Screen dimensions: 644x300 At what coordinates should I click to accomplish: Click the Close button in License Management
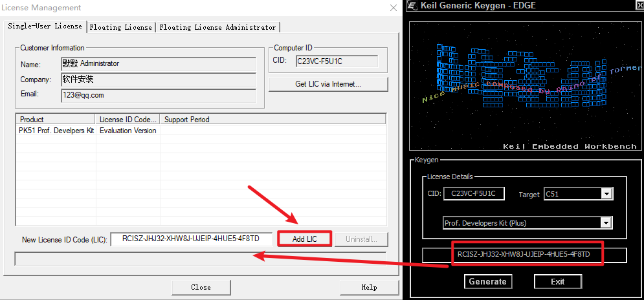pyautogui.click(x=201, y=287)
